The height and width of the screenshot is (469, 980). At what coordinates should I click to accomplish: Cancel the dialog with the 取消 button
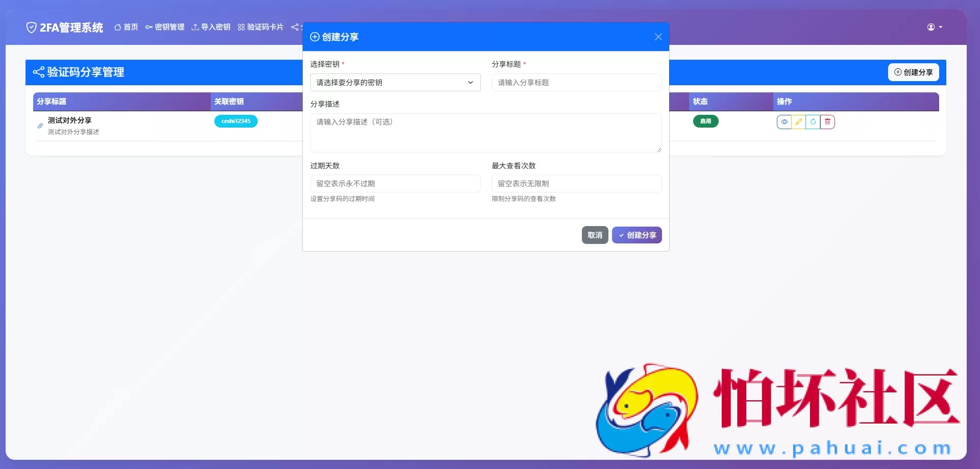point(595,235)
